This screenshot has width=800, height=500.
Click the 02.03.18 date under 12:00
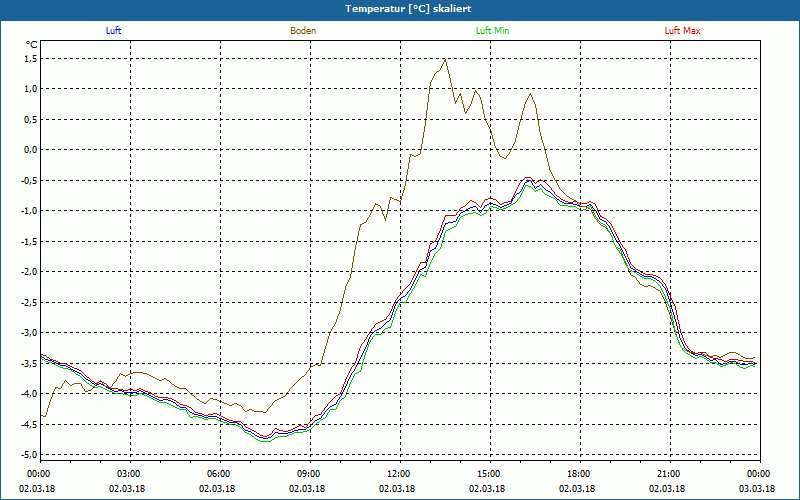tap(396, 489)
